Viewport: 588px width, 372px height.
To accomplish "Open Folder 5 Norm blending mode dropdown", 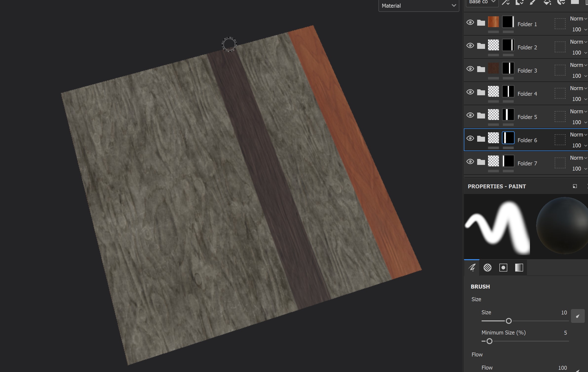I will point(578,112).
